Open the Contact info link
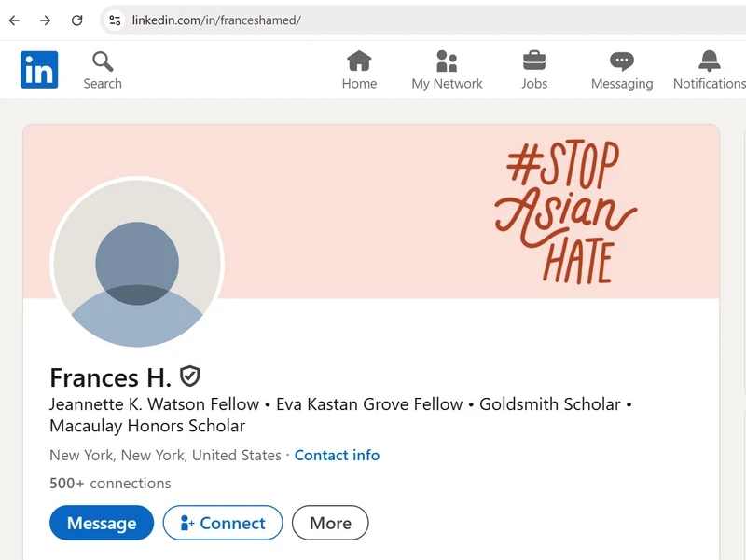 click(336, 455)
